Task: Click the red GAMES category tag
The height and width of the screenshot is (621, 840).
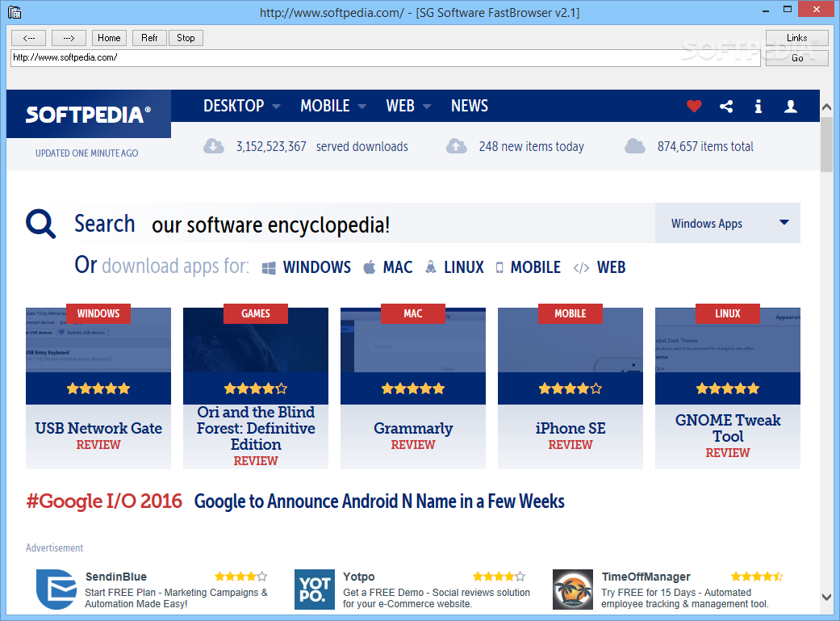Action: 256,313
